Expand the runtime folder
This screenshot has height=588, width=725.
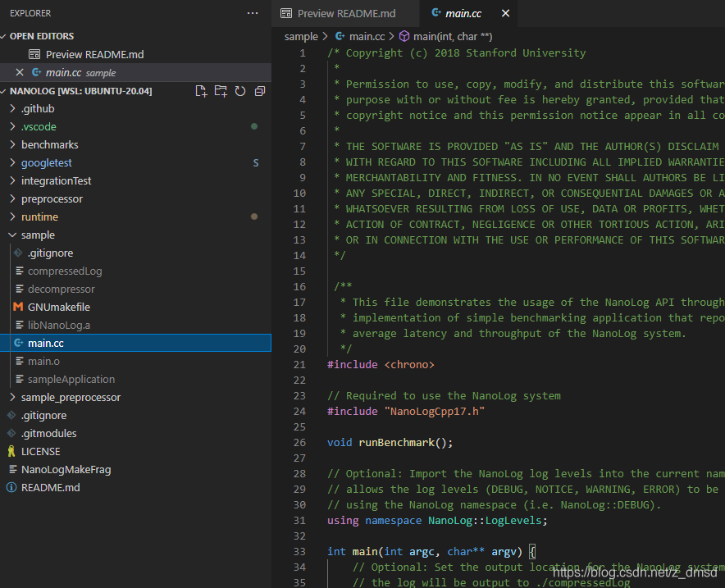point(12,217)
